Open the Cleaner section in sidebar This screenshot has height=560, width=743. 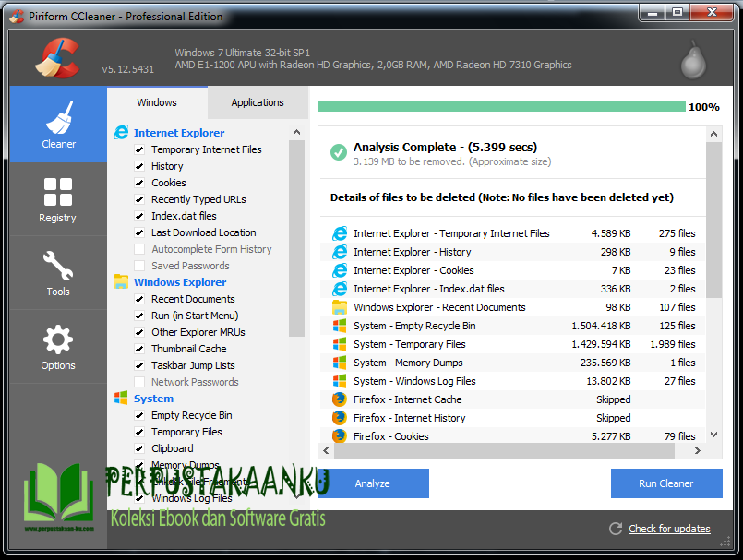pyautogui.click(x=58, y=125)
